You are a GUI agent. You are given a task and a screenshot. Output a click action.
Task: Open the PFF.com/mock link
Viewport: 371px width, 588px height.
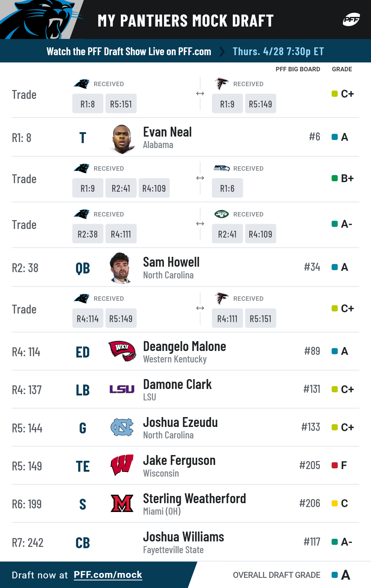pos(108,575)
